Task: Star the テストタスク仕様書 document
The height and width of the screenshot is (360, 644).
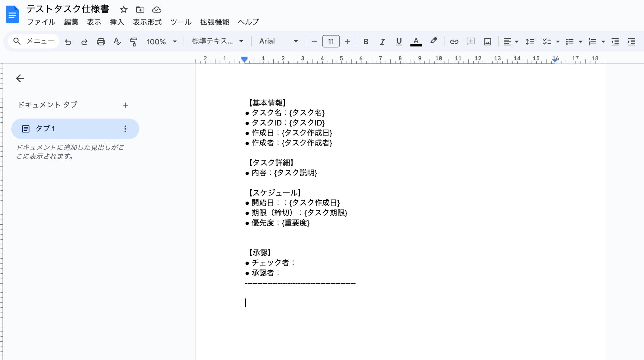Action: coord(124,10)
